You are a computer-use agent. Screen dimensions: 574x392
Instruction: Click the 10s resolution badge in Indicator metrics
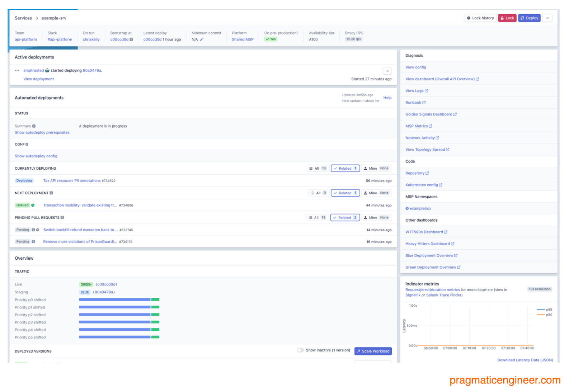(x=540, y=289)
